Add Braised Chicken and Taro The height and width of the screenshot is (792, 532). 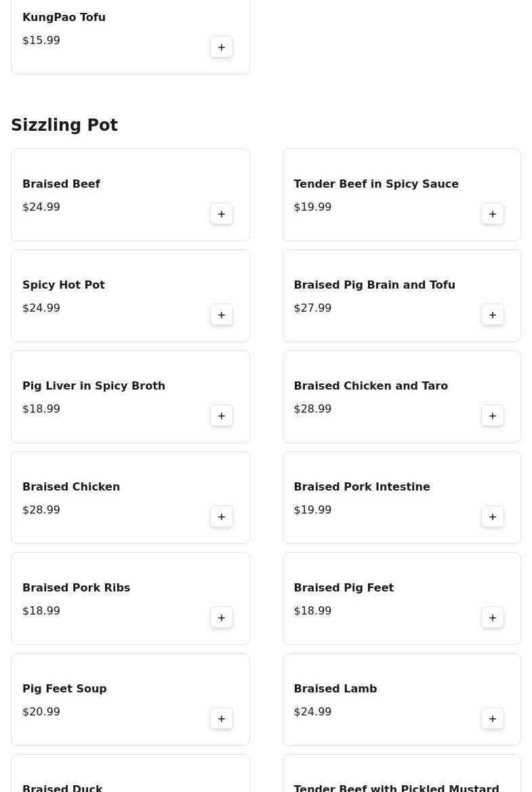[x=493, y=416]
